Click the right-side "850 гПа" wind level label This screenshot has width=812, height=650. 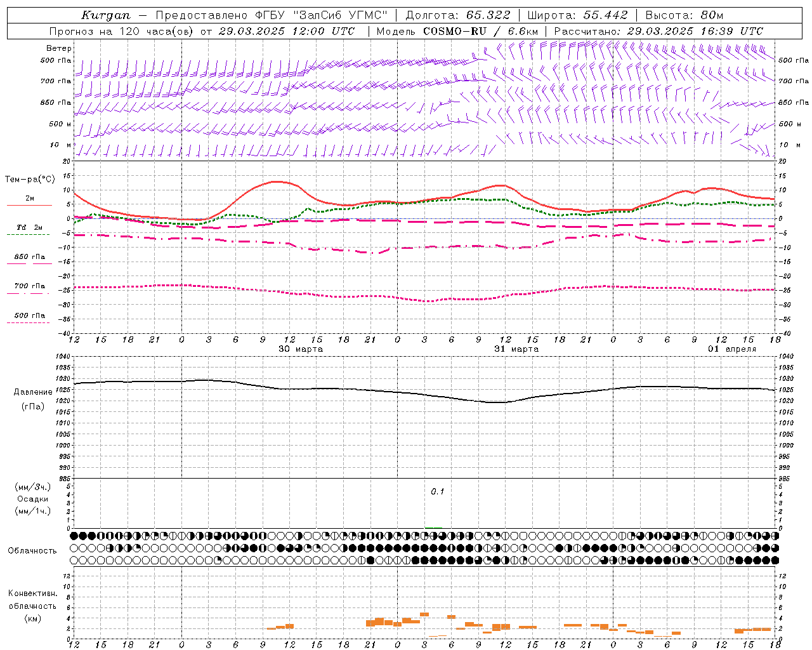click(x=794, y=103)
